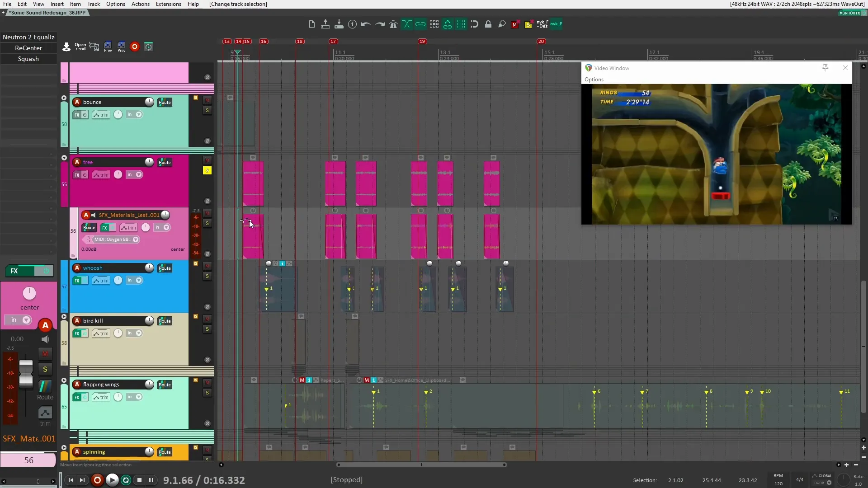
Task: Click the mixer strip volume fader
Action: (26, 374)
